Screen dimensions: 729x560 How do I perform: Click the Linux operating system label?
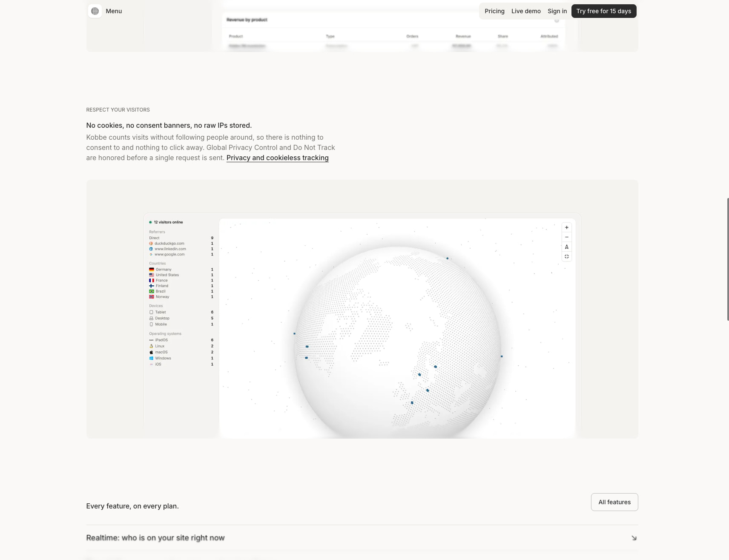[160, 346]
